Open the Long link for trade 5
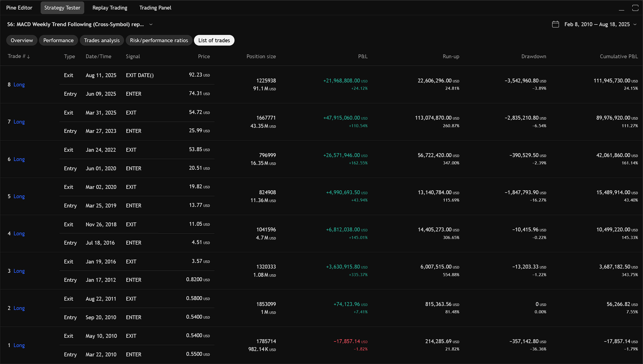Viewport: 643px width, 364px height. coord(19,196)
